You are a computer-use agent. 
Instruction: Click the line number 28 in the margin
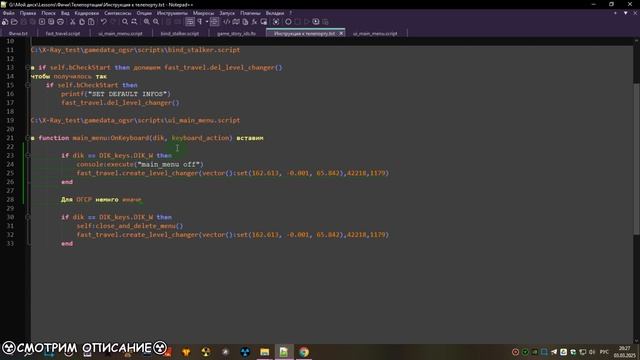point(10,200)
